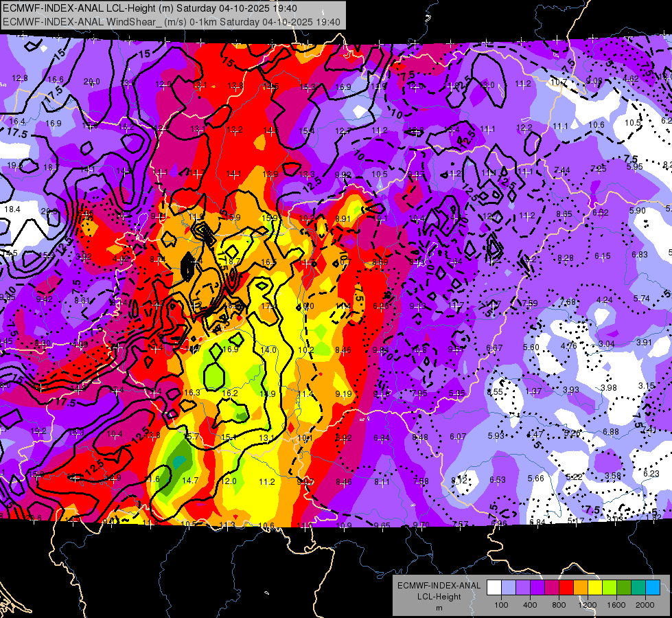Click the wind shear value '9.19'
Screen dimensions: 672x618
[343, 393]
